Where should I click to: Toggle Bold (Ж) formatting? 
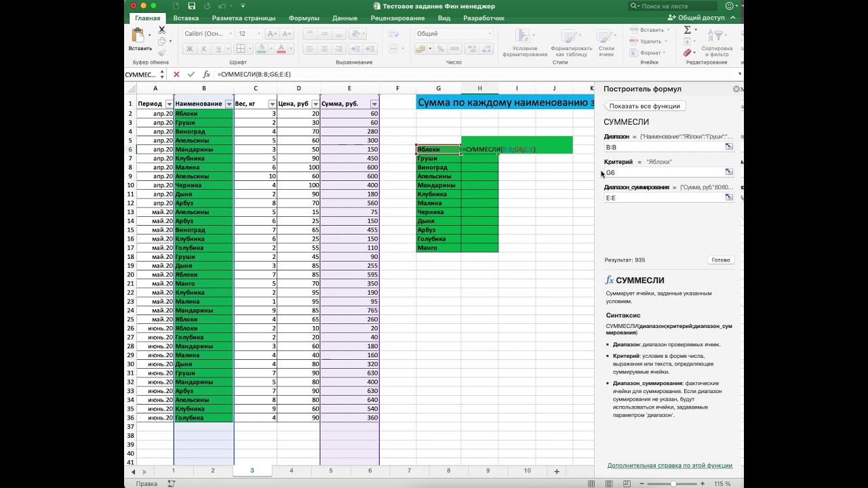pos(190,49)
